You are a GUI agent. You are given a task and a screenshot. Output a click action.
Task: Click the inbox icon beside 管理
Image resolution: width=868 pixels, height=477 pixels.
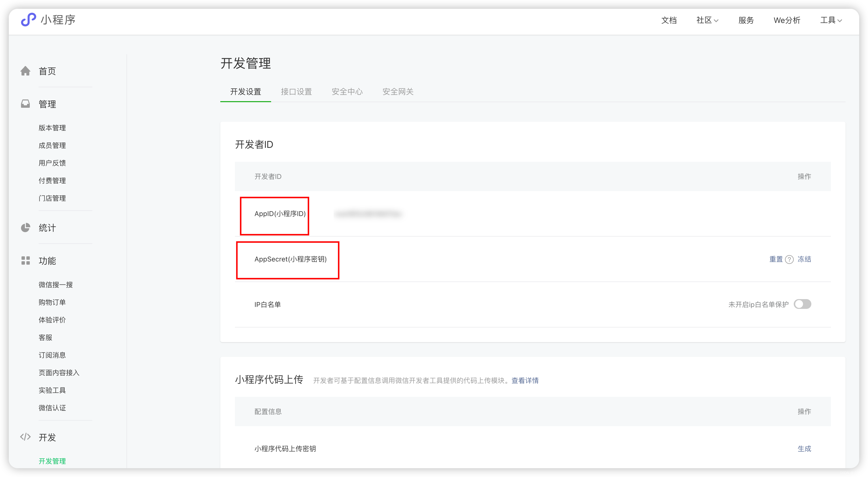26,104
